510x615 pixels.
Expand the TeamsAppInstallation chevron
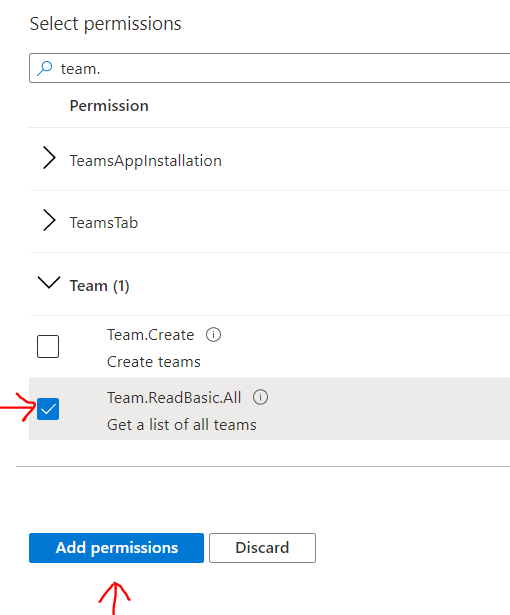(49, 158)
